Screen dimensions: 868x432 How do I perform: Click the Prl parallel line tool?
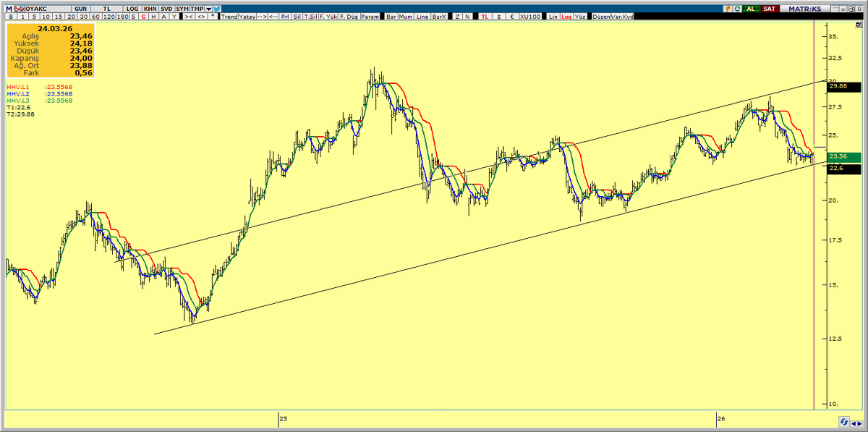286,17
